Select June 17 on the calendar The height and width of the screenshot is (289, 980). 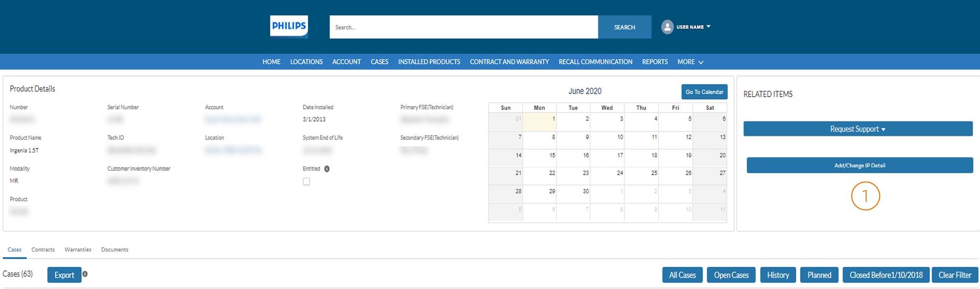pyautogui.click(x=608, y=158)
